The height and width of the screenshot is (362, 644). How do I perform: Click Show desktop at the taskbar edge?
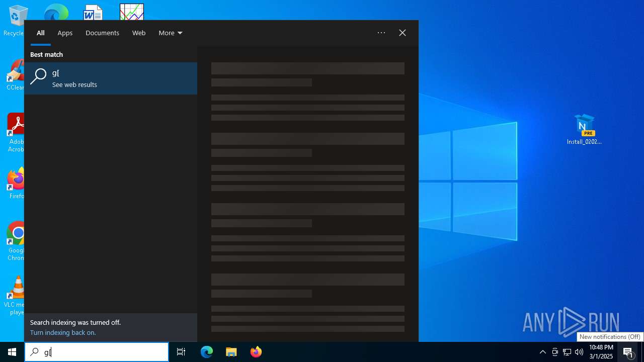[x=642, y=352]
